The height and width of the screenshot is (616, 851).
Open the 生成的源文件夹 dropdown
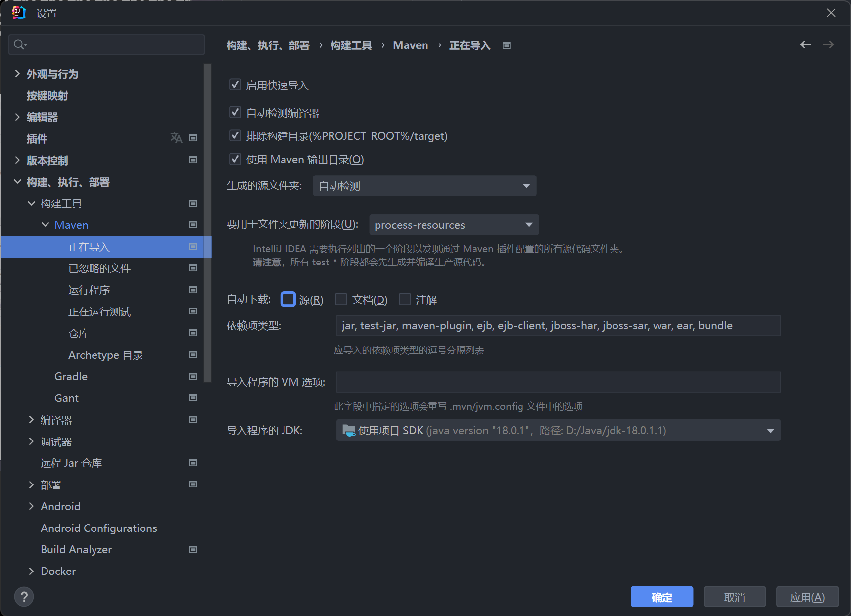click(x=425, y=186)
